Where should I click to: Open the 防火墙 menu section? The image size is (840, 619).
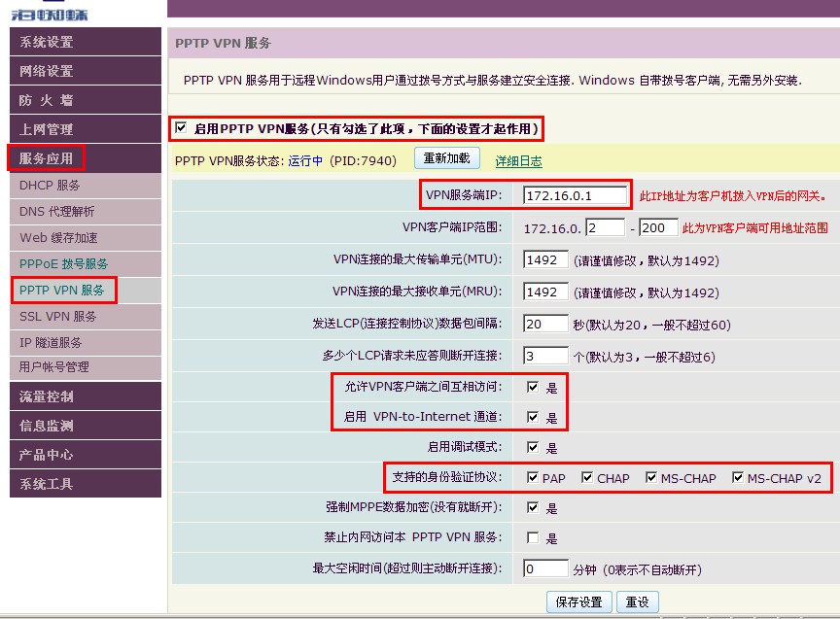coord(86,100)
